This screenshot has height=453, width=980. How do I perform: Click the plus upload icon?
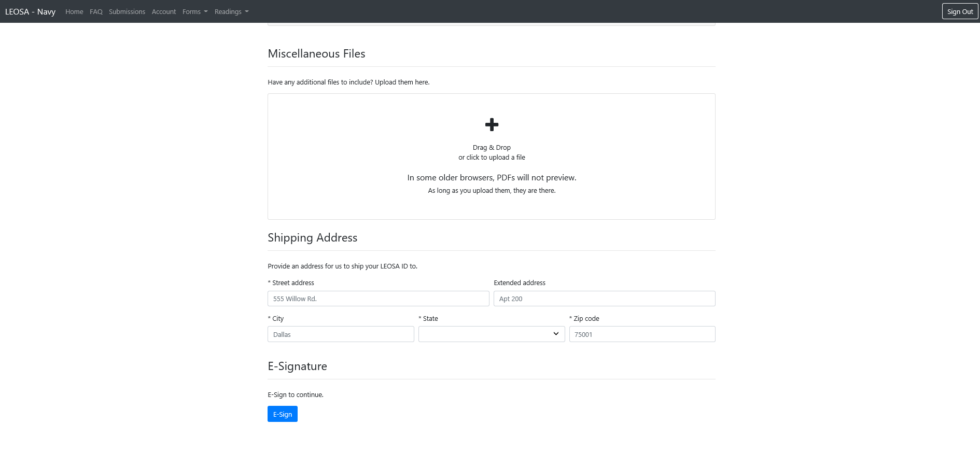click(492, 124)
